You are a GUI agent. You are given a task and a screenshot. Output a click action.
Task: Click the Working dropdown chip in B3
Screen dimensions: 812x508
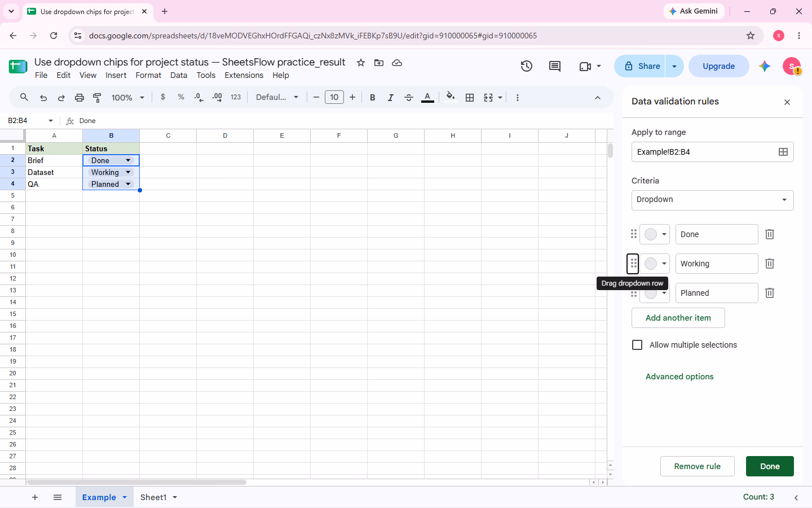click(111, 172)
